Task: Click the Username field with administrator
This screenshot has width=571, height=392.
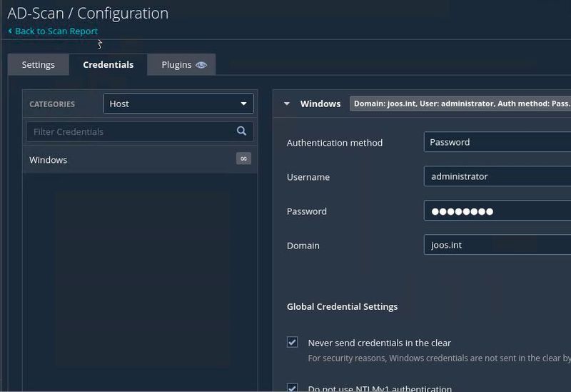Action: click(497, 176)
